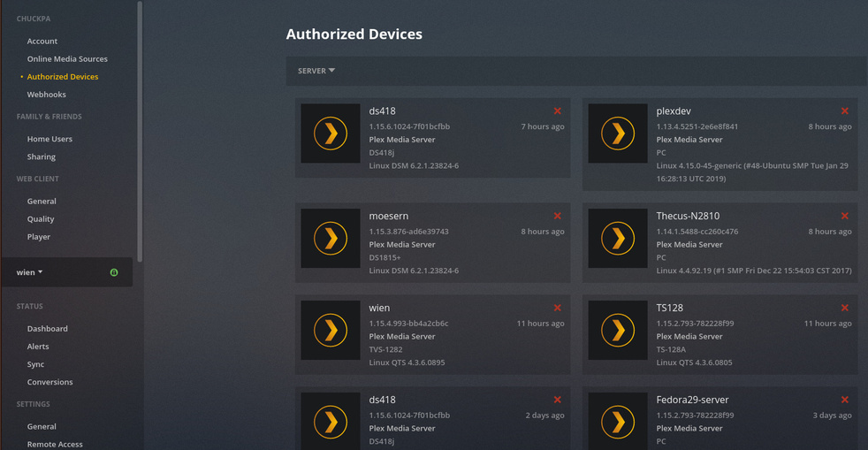Open the SERVER filter dropdown
This screenshot has width=868, height=450.
pyautogui.click(x=316, y=71)
